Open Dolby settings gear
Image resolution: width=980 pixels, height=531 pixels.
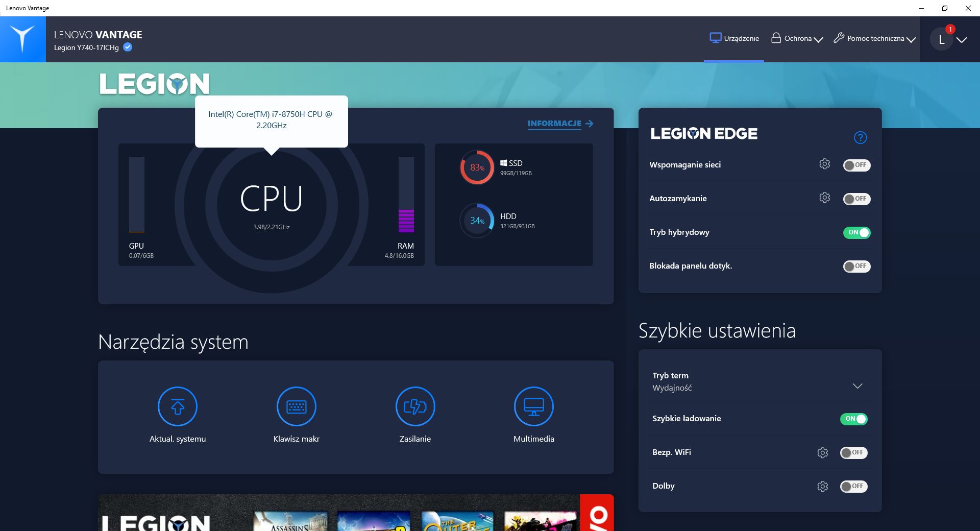(x=822, y=486)
